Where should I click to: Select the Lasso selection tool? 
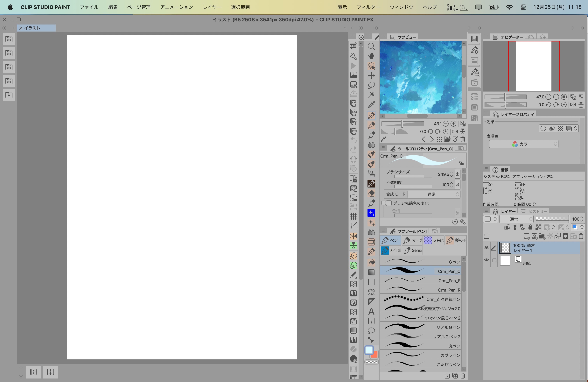pos(371,85)
